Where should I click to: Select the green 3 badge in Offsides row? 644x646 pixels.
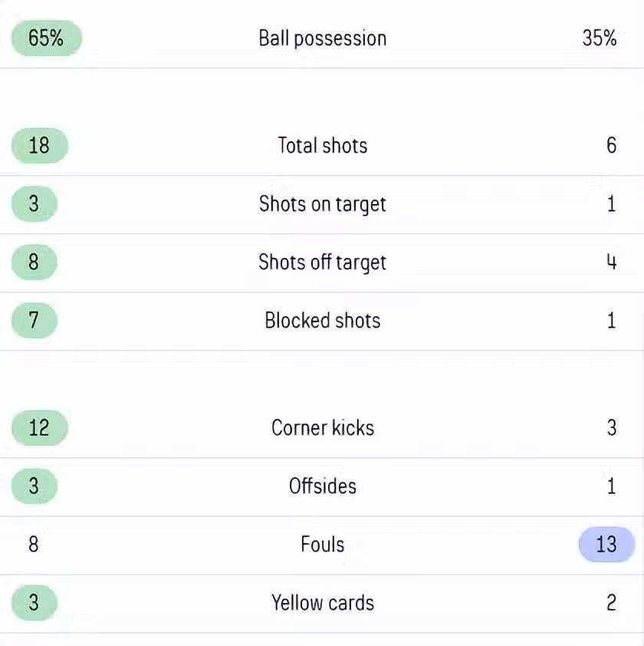point(34,486)
